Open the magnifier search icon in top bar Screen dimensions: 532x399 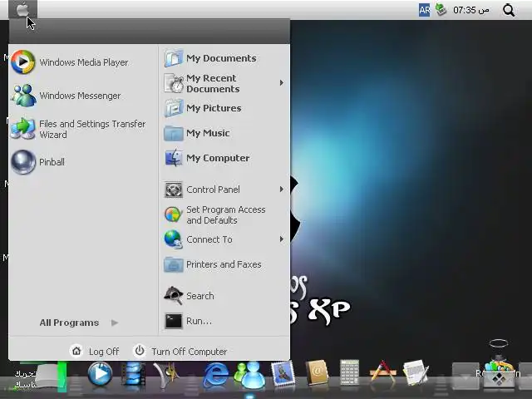coord(509,10)
